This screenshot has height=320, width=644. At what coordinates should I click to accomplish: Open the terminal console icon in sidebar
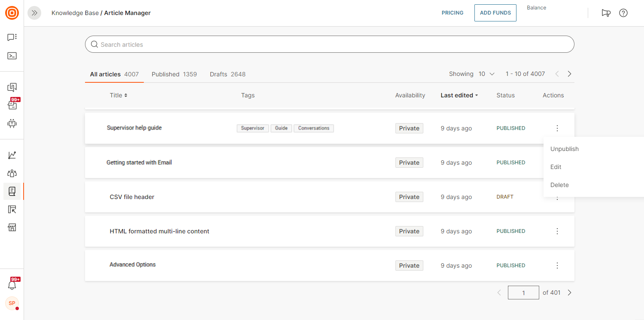pos(12,56)
